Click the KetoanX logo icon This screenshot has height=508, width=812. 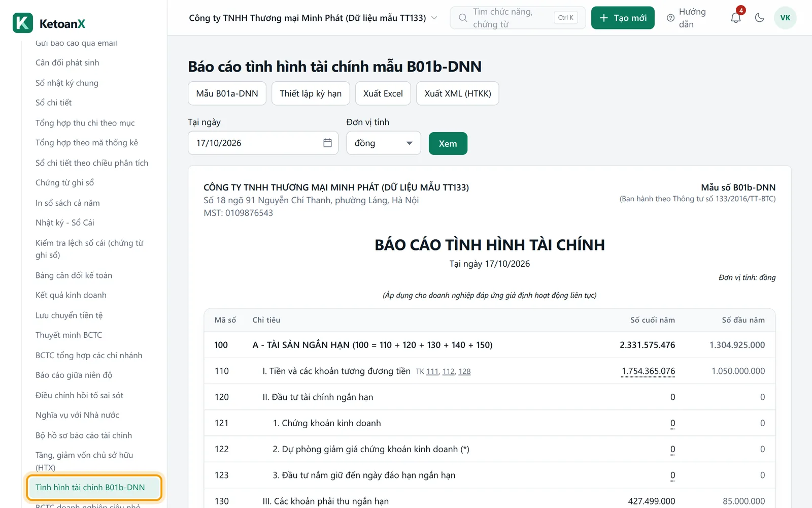pos(23,23)
